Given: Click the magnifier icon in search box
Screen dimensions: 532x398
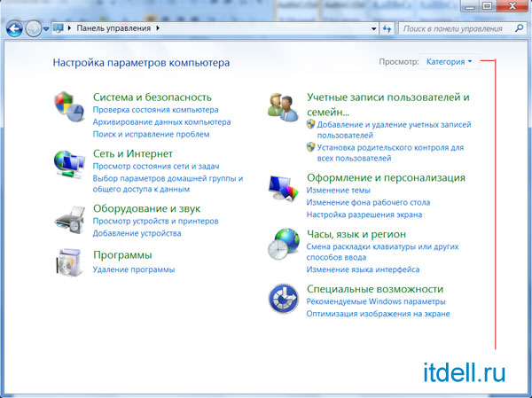Looking at the screenshot, I should point(519,28).
